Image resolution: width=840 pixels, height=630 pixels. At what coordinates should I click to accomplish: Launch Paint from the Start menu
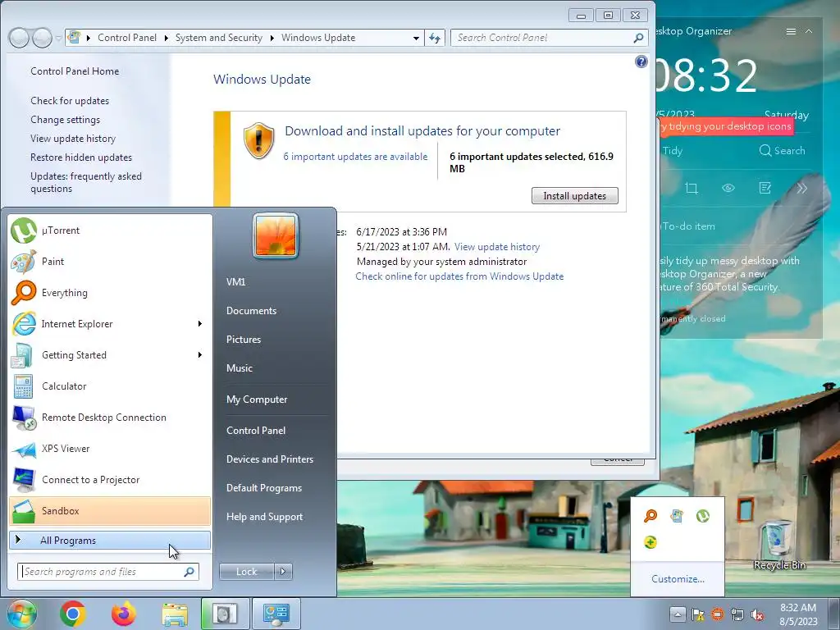[x=110, y=262]
